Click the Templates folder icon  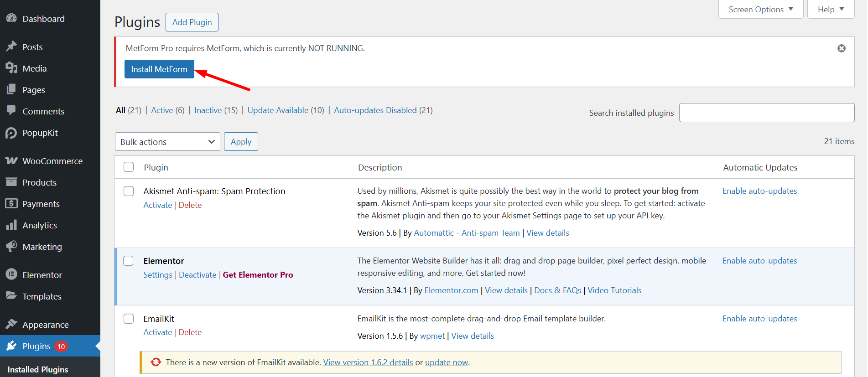11,295
